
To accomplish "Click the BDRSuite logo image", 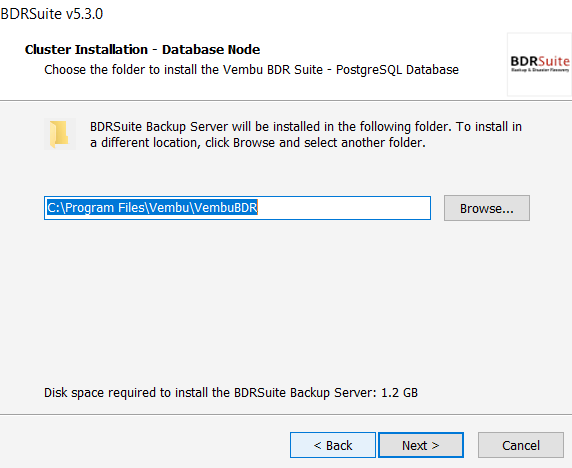I will click(540, 65).
